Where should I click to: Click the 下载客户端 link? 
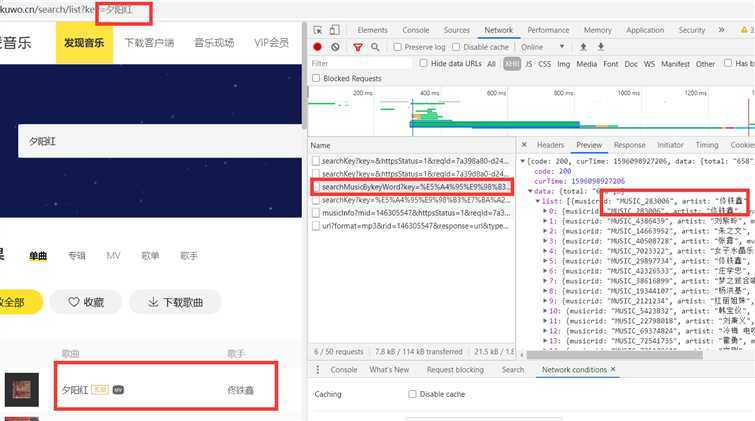pos(149,42)
